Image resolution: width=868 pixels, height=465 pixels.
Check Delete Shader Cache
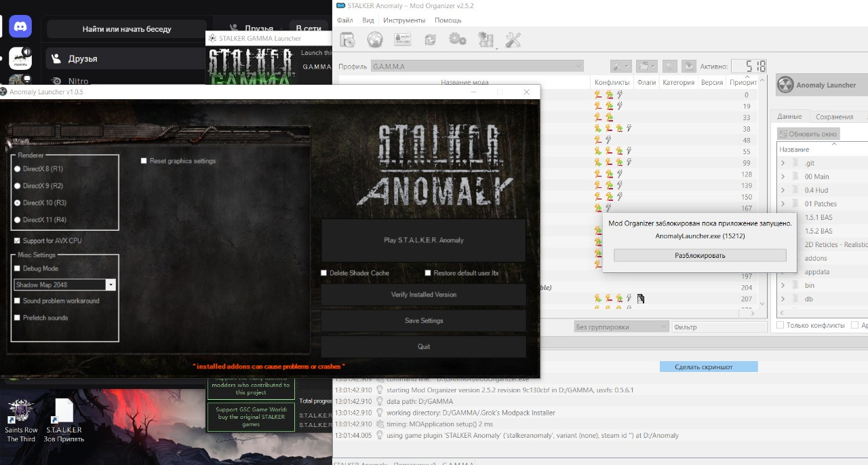[324, 273]
